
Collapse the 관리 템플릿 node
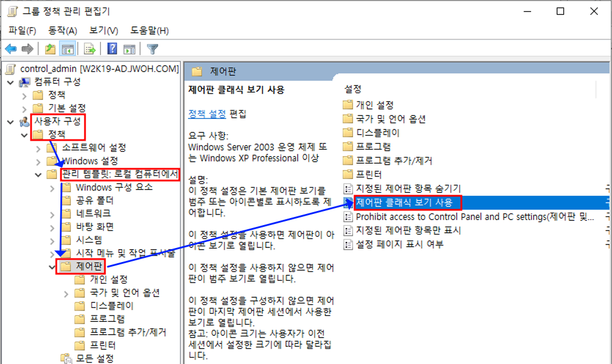click(x=38, y=175)
